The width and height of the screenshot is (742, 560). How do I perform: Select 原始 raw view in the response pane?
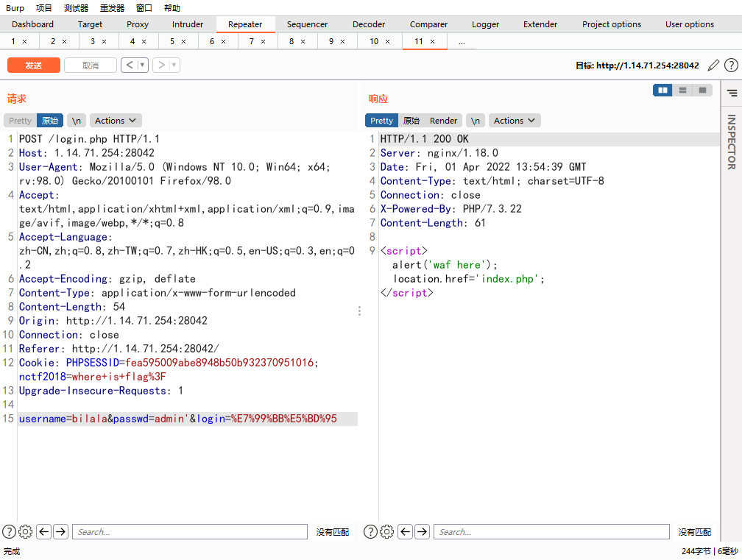(x=411, y=121)
